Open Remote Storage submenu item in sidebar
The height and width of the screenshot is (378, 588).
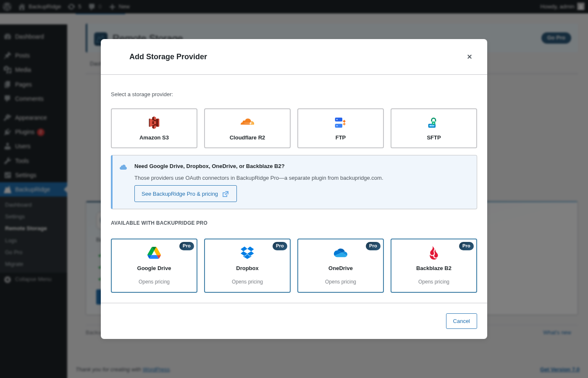(x=26, y=228)
